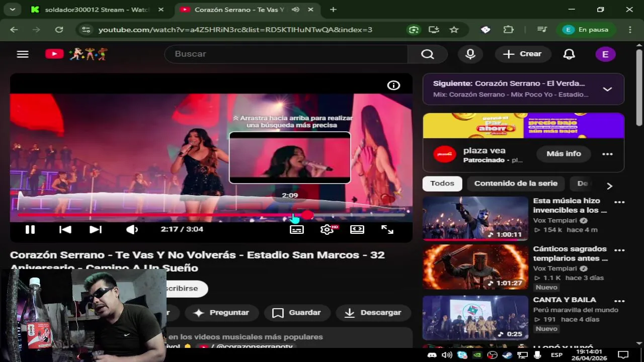644x362 pixels.
Task: Click Vox Templari channel under 1:00:11 video
Action: [555, 220]
